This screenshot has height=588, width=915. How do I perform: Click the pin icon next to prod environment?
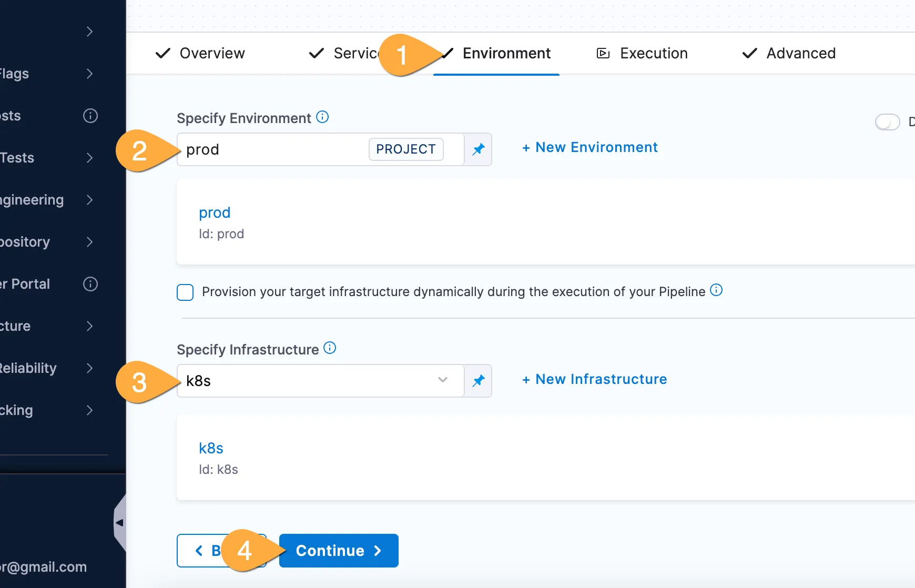click(478, 149)
